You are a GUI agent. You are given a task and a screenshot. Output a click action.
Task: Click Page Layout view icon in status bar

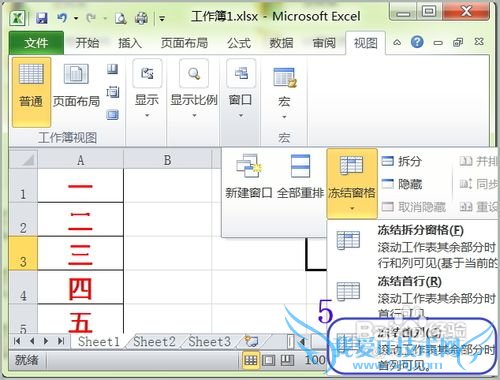269,360
